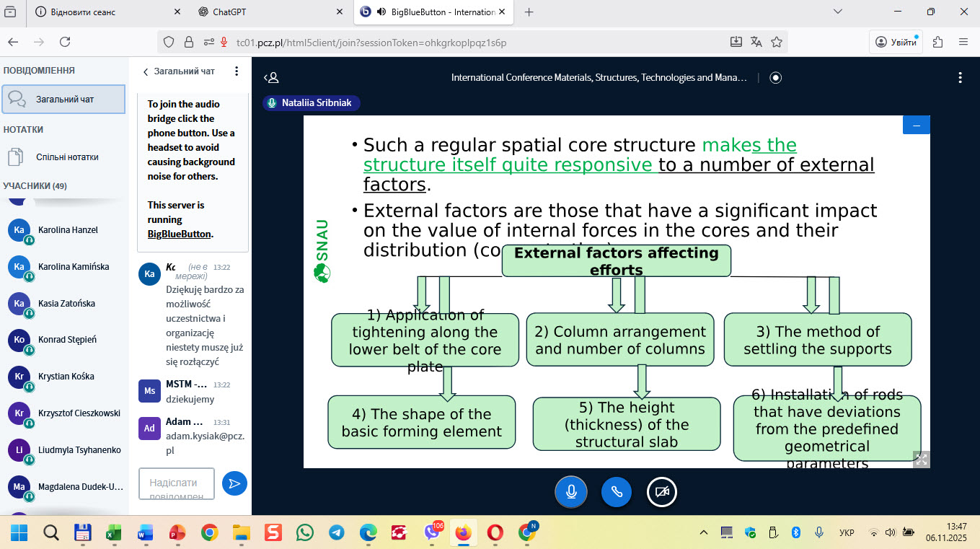The image size is (980, 549).
Task: Toggle the users list panel
Action: click(271, 78)
